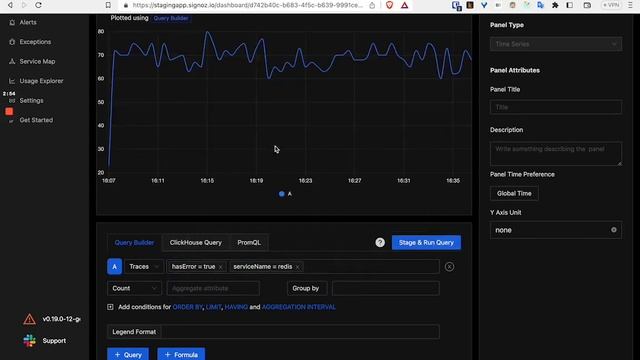Toggle query A visibility badge
This screenshot has width=640, height=360.
[x=114, y=267]
